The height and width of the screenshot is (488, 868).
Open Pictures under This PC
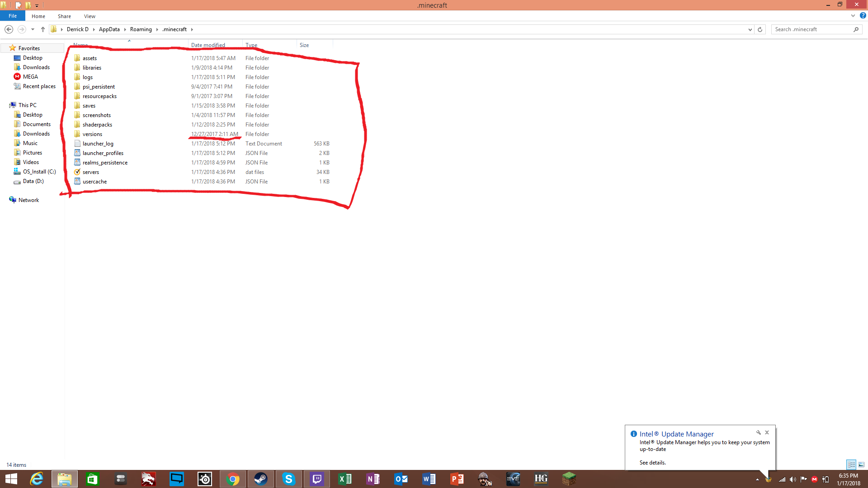point(32,153)
